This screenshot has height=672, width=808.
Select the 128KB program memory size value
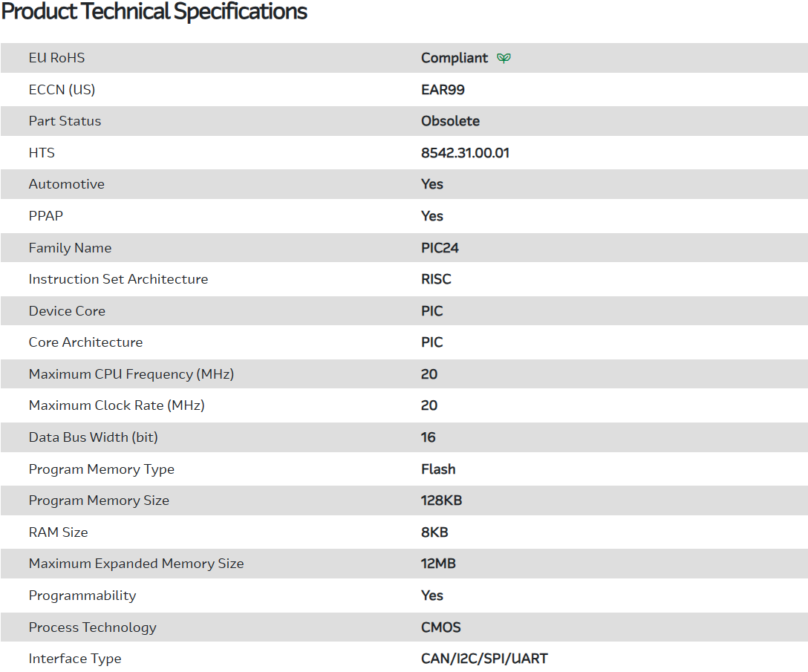pyautogui.click(x=441, y=500)
